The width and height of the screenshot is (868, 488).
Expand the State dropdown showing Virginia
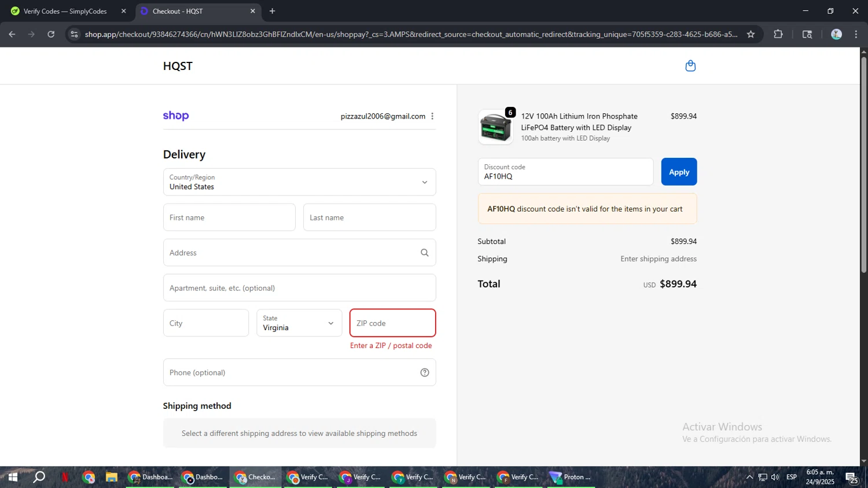[x=299, y=323]
